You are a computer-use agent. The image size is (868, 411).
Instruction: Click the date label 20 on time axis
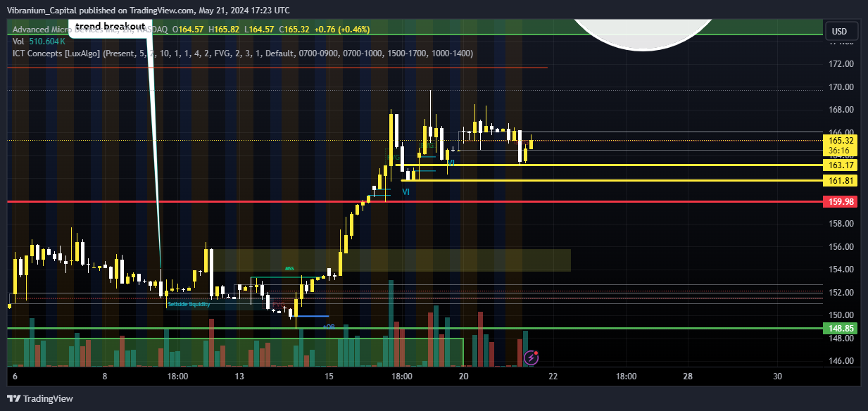coord(463,377)
